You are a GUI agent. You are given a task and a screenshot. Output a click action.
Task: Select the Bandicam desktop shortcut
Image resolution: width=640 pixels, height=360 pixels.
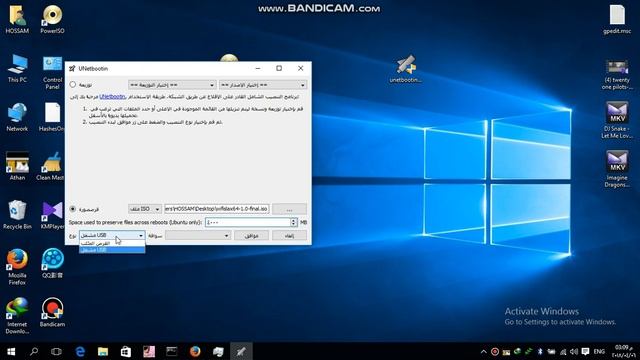pyautogui.click(x=52, y=313)
